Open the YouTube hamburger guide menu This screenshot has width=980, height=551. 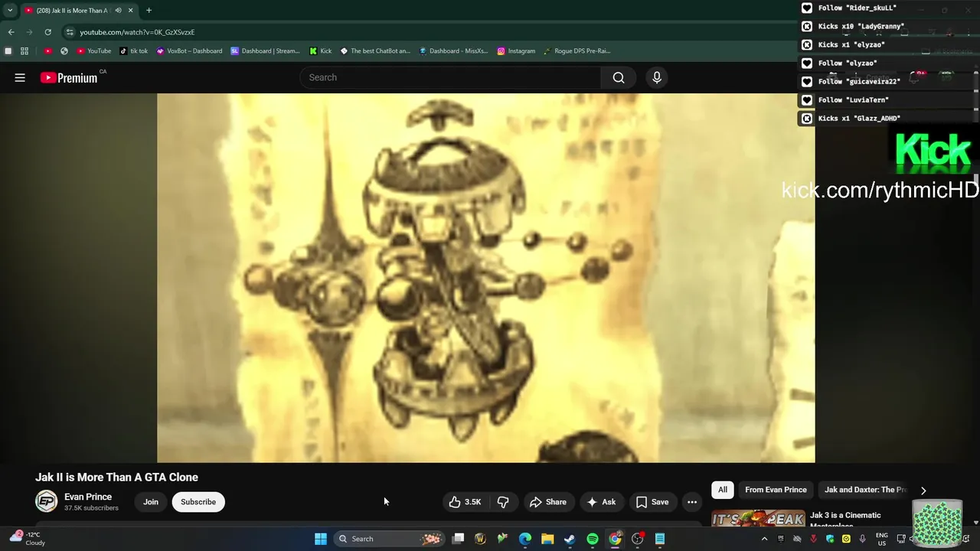point(20,77)
